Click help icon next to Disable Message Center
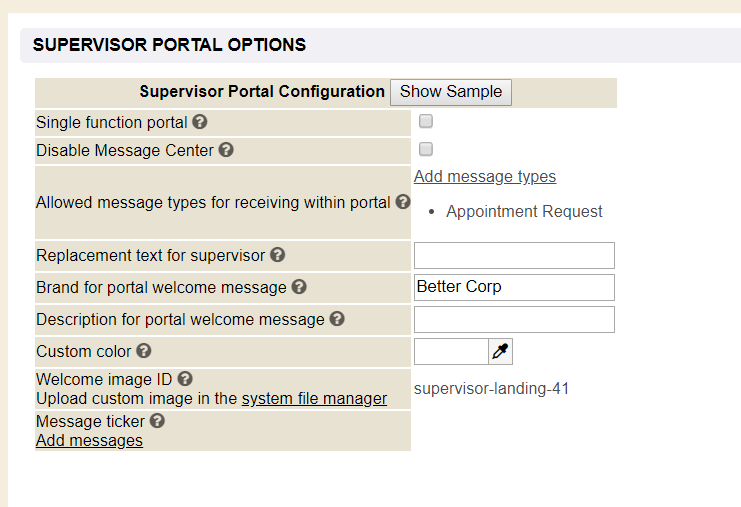741x507 pixels. (x=226, y=151)
